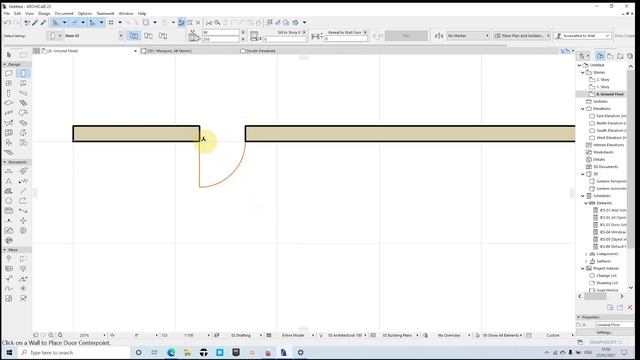
Task: Open File Explorer from the taskbar
Action: (x=187, y=353)
